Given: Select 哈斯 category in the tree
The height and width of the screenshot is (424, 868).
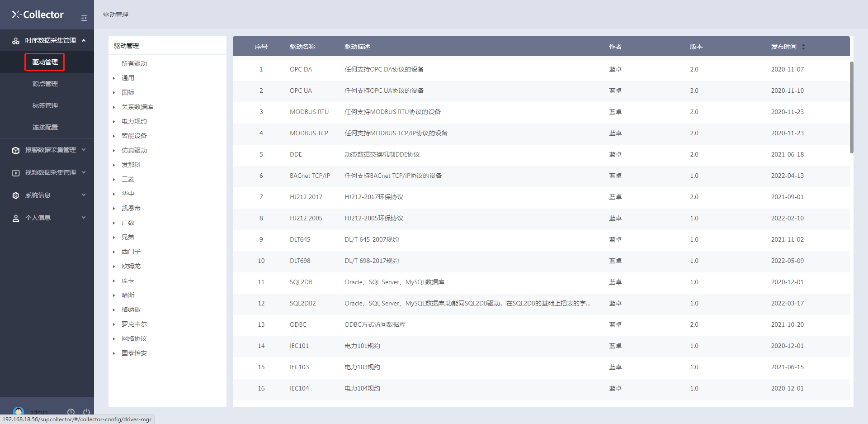Looking at the screenshot, I should [128, 295].
